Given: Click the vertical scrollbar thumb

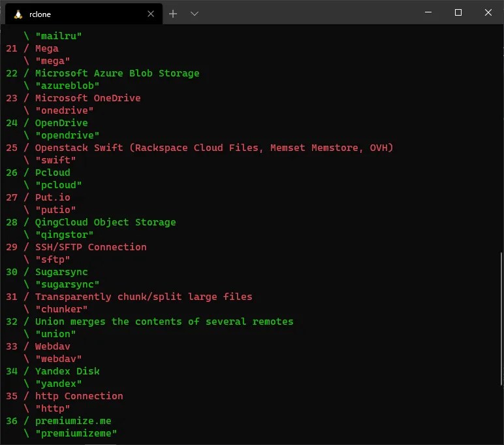Looking at the screenshot, I should [x=501, y=318].
